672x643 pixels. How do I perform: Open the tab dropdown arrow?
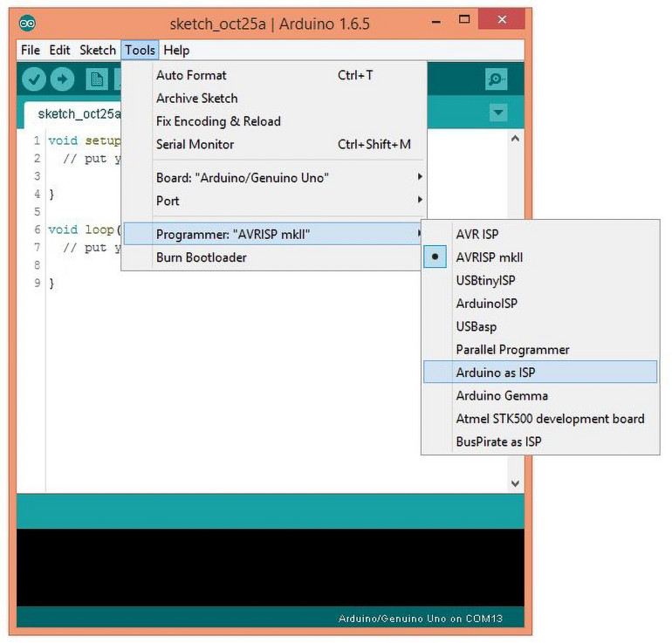[x=498, y=113]
